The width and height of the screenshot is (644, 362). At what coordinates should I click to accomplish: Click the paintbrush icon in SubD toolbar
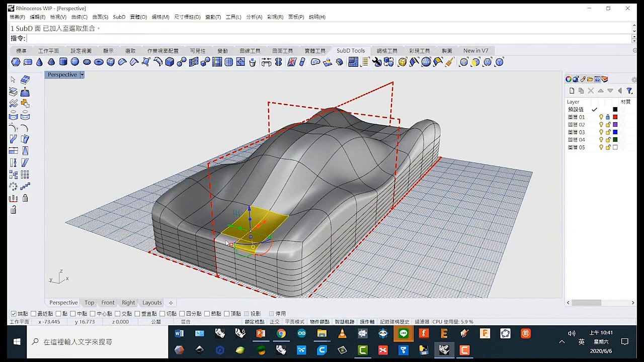(x=450, y=62)
